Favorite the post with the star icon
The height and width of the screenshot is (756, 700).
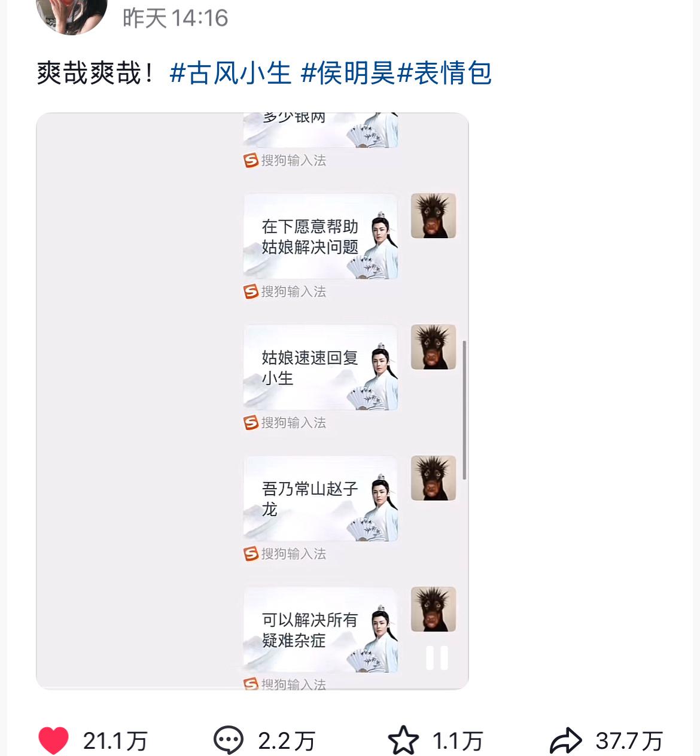coord(403,740)
